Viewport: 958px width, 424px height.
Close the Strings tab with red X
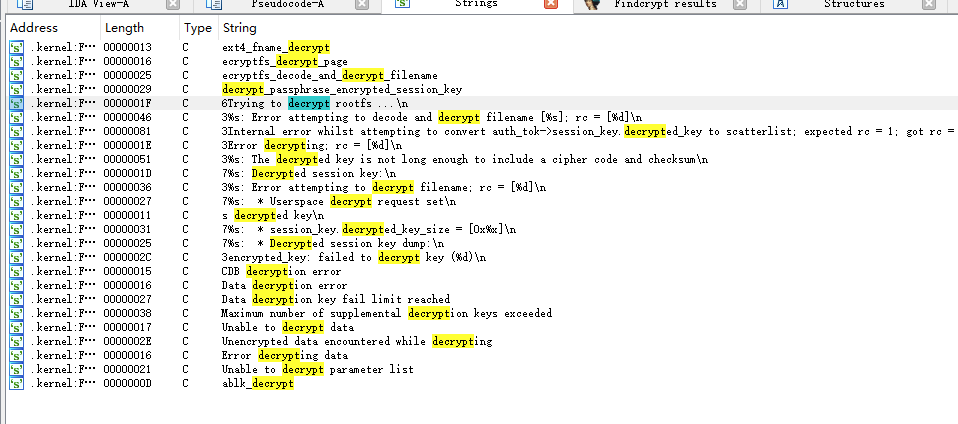click(x=550, y=5)
